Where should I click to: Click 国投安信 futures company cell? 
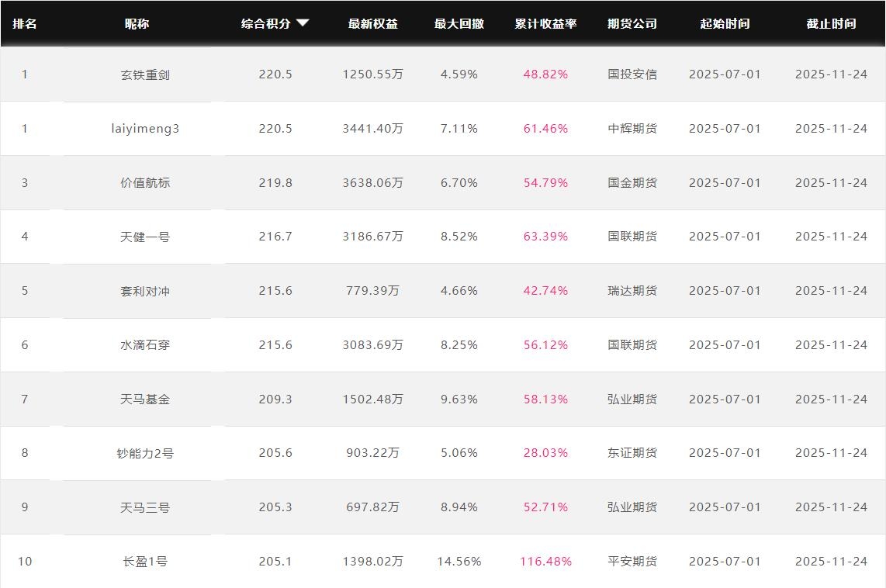coord(632,74)
